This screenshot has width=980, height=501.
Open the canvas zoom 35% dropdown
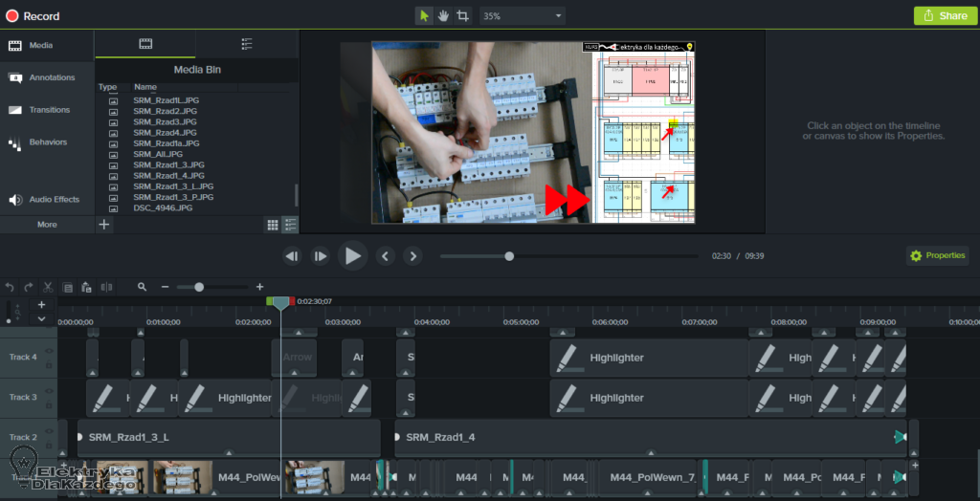[522, 16]
